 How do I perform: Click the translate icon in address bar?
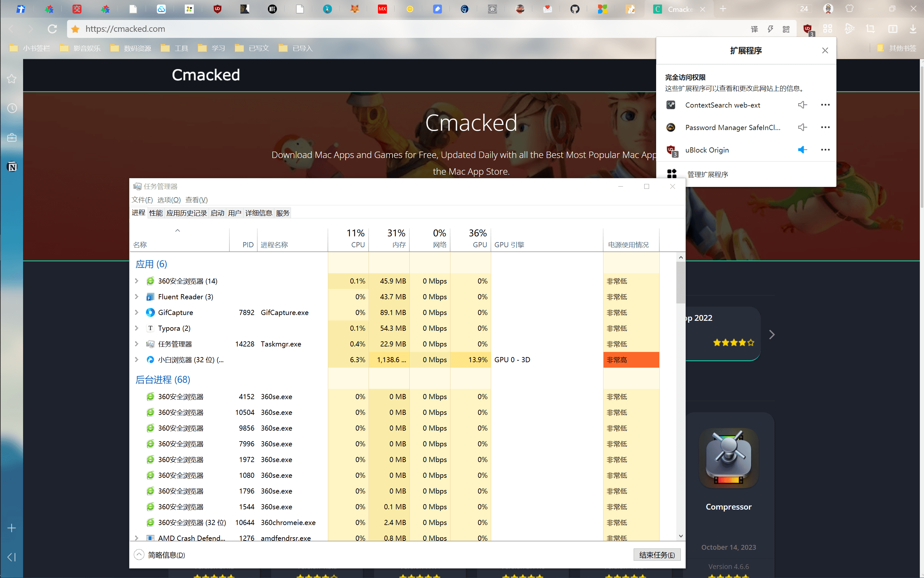coord(755,29)
